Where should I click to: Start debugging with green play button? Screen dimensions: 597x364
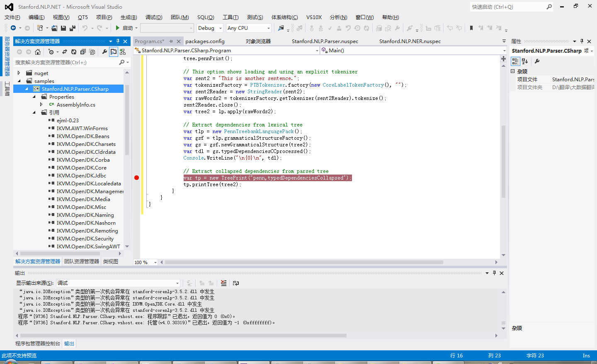pos(118,28)
